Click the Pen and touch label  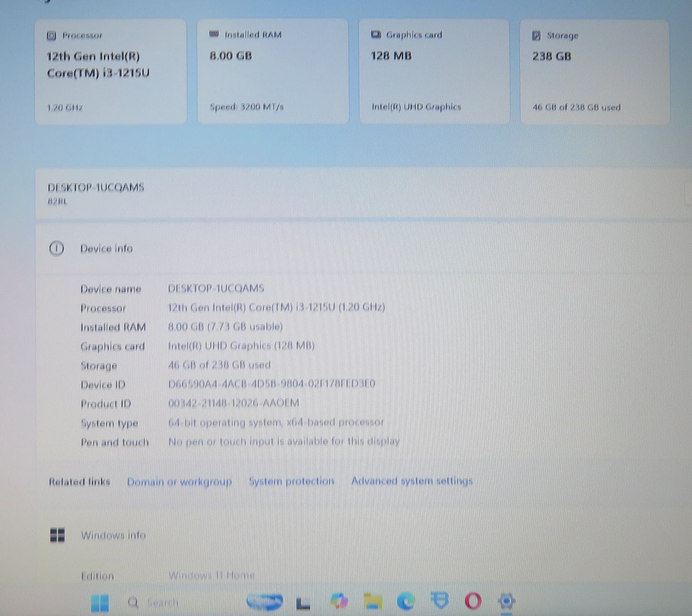pyautogui.click(x=114, y=442)
